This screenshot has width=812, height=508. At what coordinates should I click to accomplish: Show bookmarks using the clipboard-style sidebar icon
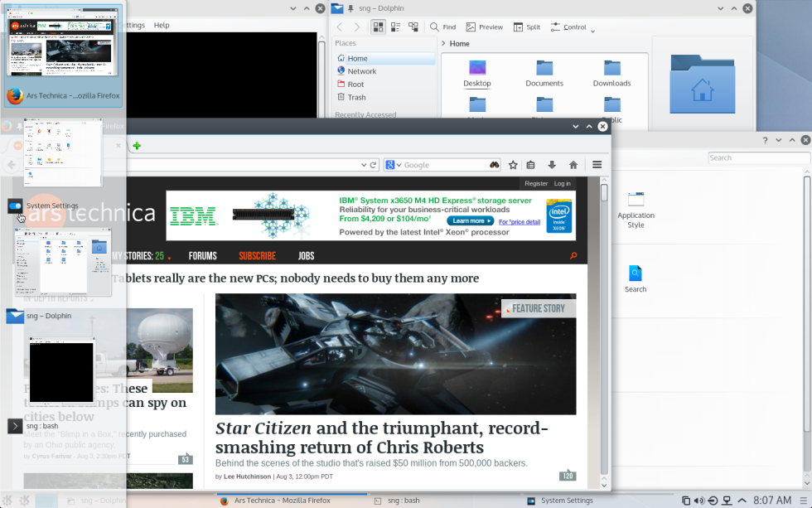click(530, 164)
